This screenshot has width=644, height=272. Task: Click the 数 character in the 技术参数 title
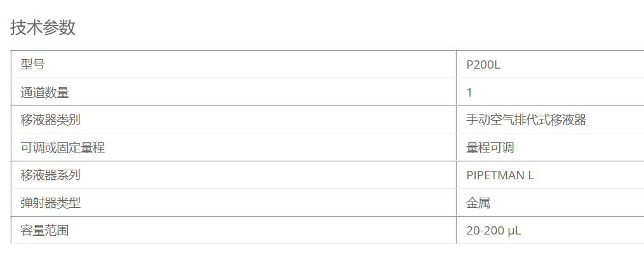[67, 28]
